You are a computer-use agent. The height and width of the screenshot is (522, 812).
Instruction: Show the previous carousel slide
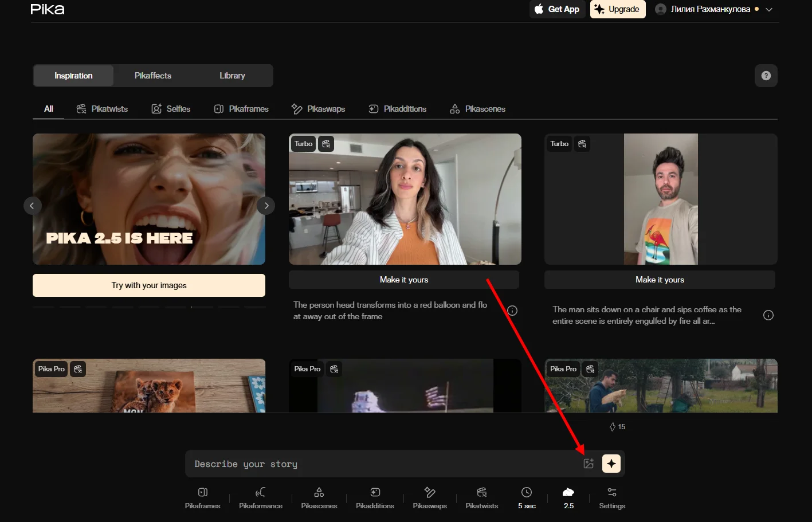32,206
